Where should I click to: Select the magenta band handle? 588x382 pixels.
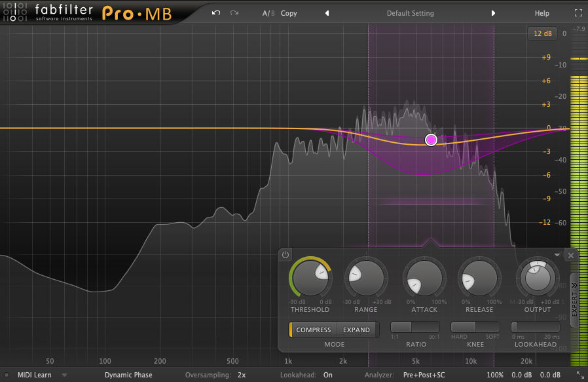pyautogui.click(x=432, y=140)
